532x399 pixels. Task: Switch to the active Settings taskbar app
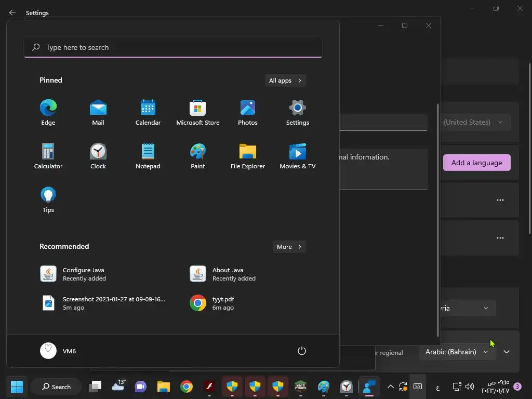[369, 387]
